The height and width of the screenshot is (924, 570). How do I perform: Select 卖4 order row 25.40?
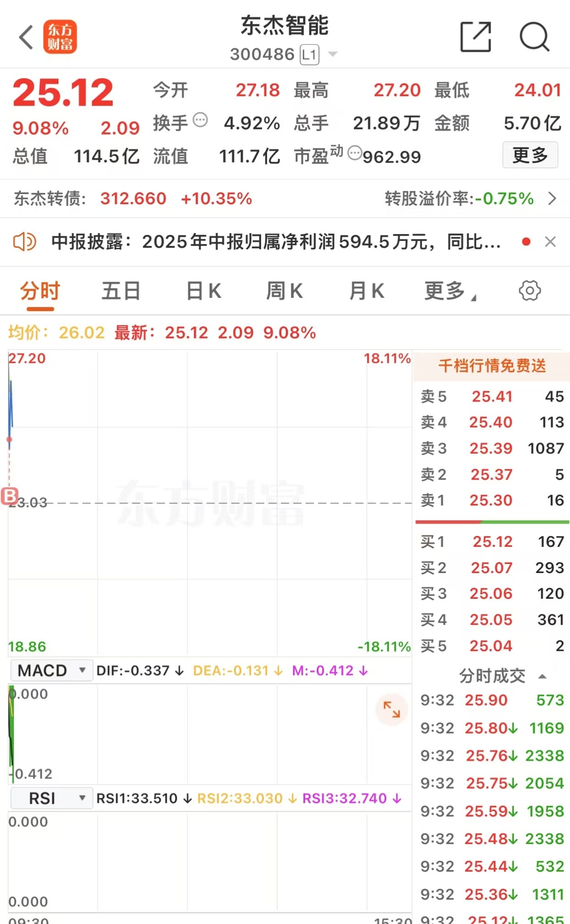(x=492, y=422)
